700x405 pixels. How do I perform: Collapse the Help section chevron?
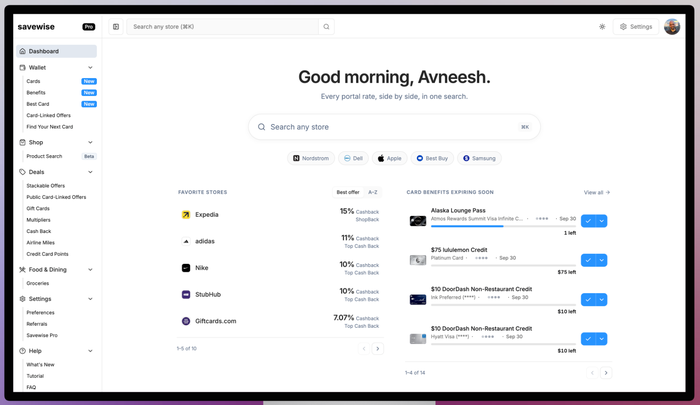tap(90, 351)
